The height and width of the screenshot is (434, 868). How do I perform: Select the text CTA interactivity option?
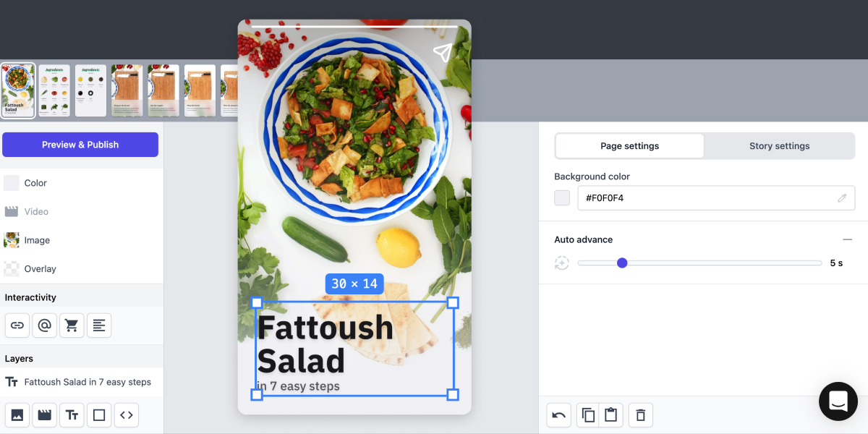pyautogui.click(x=99, y=325)
